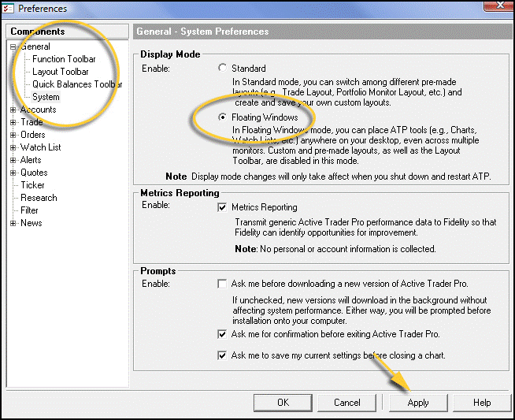515x420 pixels.
Task: Select the Alerts label in tree
Action: pyautogui.click(x=31, y=160)
